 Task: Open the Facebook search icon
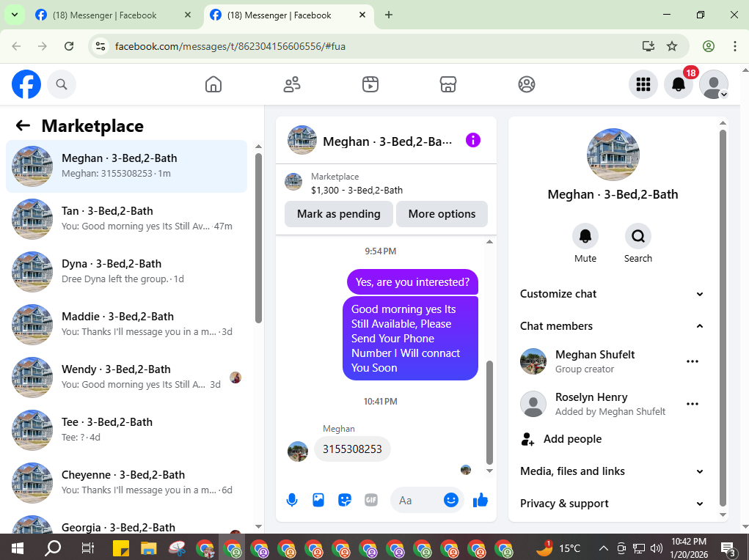tap(61, 84)
